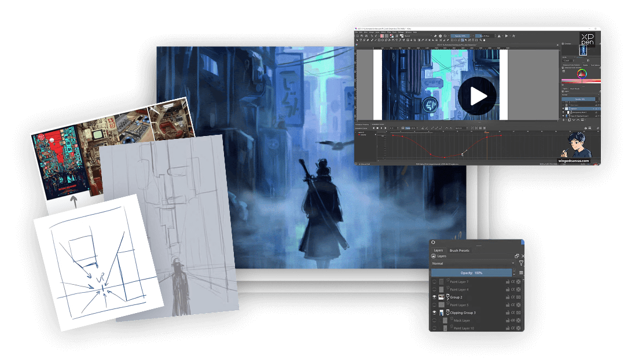Open the layer filter funnel icon
Screen dimensions: 631x364
(522, 263)
